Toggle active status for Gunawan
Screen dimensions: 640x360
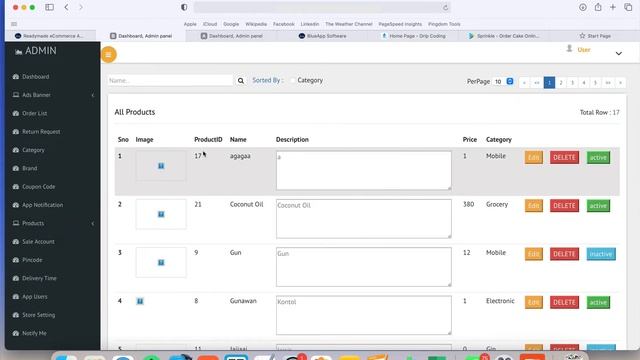tap(598, 302)
